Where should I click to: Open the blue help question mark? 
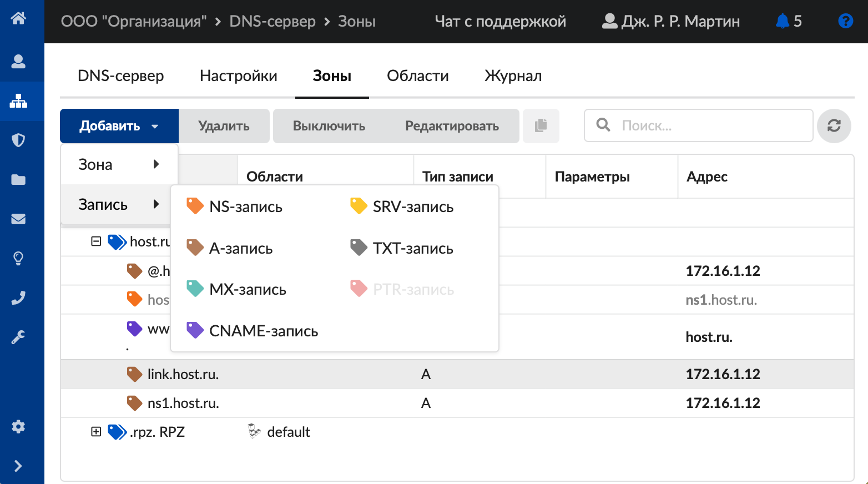click(845, 21)
